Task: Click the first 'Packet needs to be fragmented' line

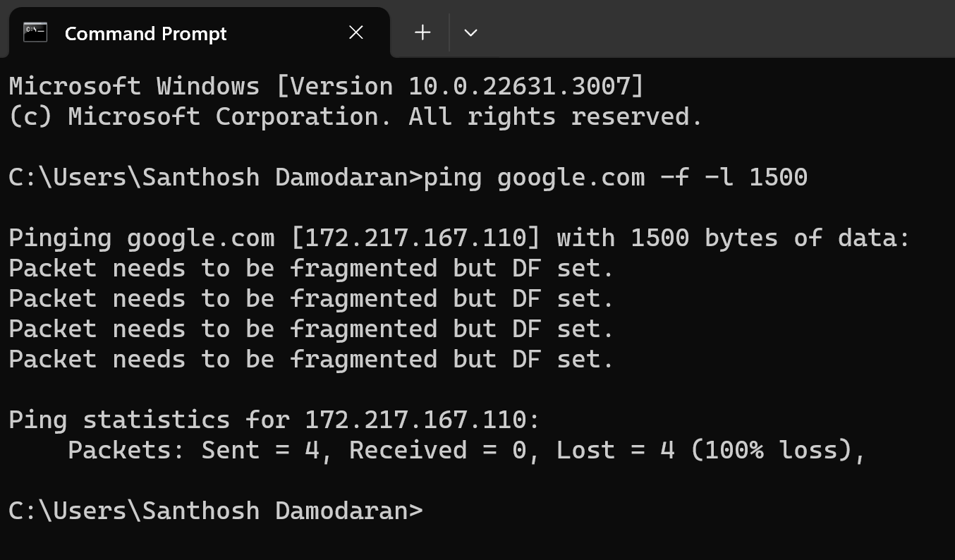Action: click(x=311, y=269)
